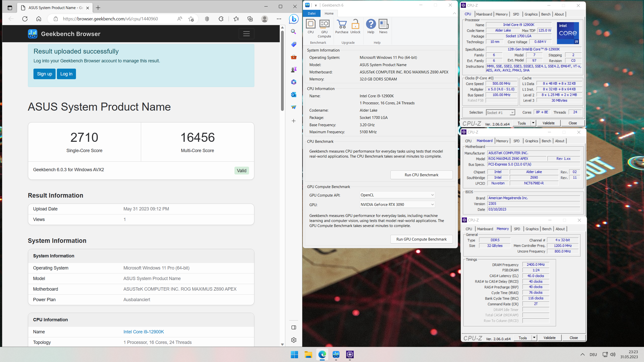The image size is (644, 362).
Task: Open the Intel Core i9-12900K link
Action: coord(144,332)
